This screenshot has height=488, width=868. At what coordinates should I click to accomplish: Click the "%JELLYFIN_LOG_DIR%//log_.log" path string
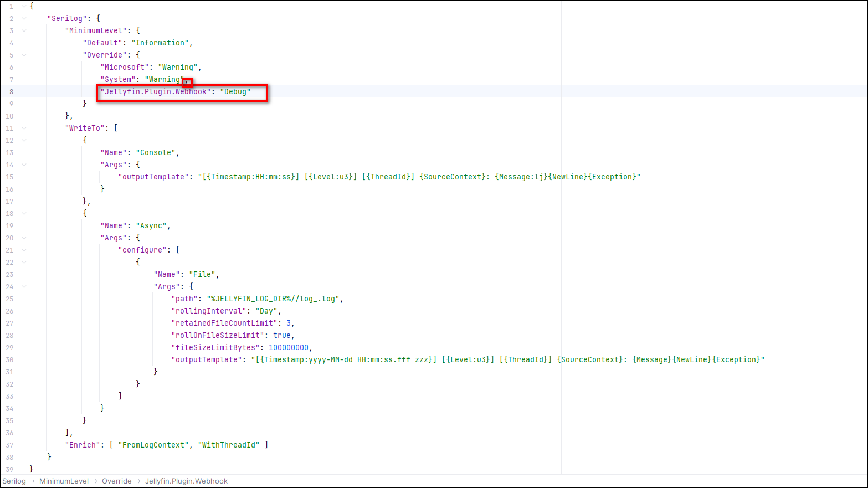click(x=274, y=299)
